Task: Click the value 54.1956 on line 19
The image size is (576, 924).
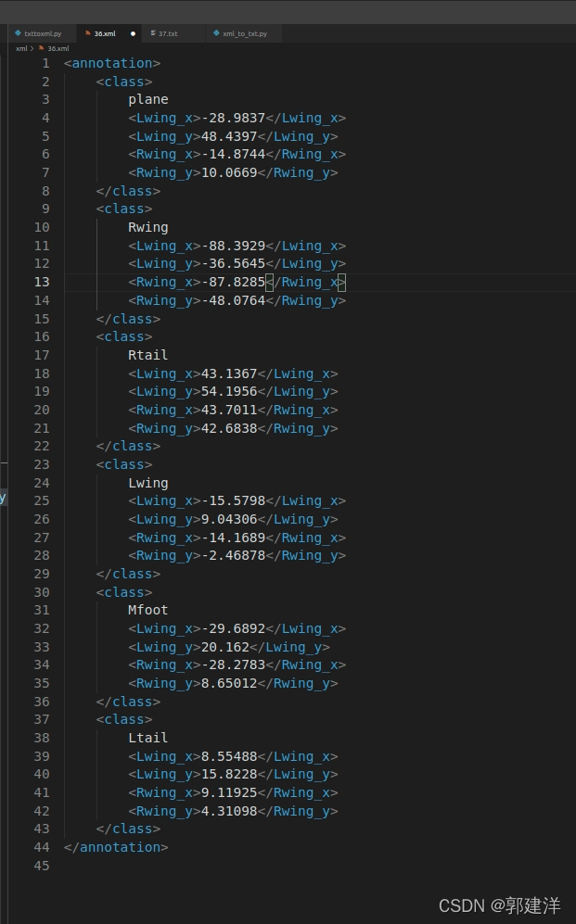Action: [x=229, y=391]
